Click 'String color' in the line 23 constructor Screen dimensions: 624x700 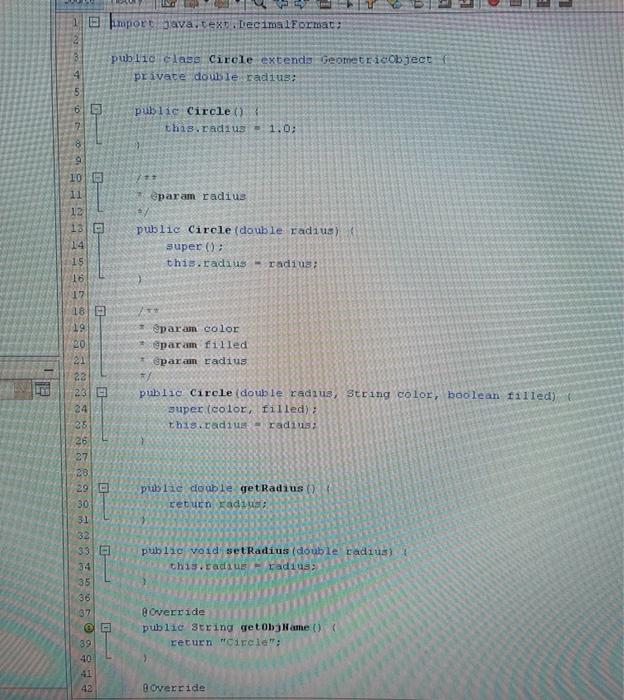click(390, 394)
